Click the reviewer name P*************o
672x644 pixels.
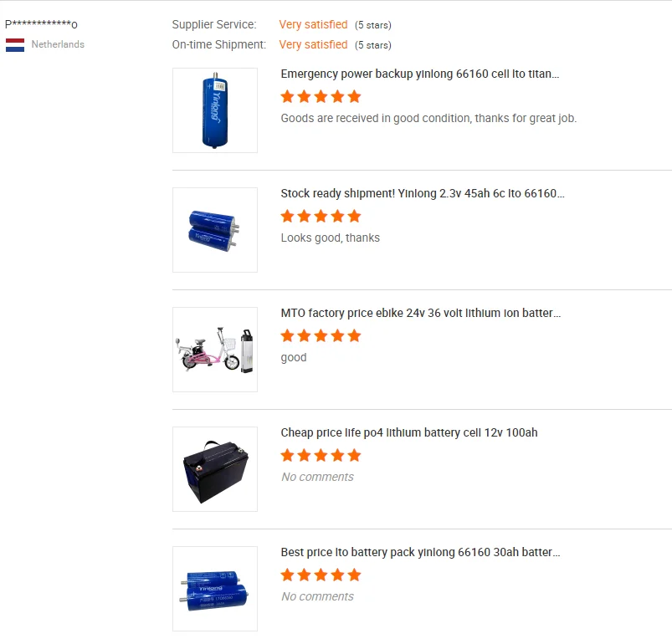pyautogui.click(x=41, y=24)
